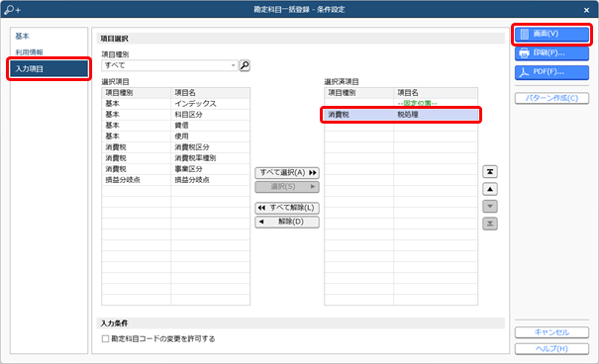Select the 科目区分 row
The width and height of the screenshot is (599, 364).
coord(175,115)
